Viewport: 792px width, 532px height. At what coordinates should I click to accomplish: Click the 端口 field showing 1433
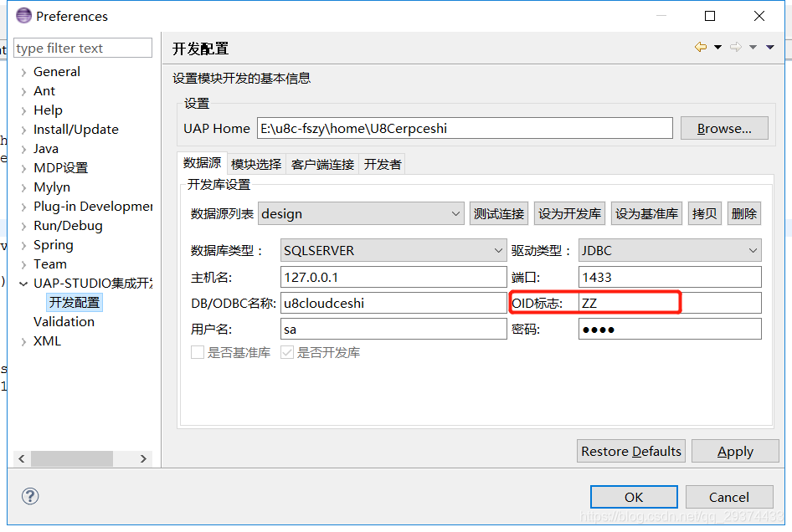click(x=670, y=277)
